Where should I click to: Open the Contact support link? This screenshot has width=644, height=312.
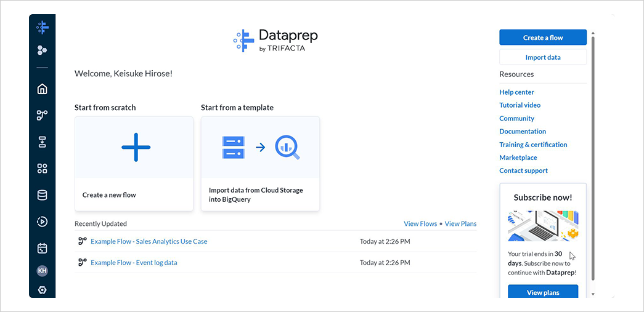pos(523,171)
